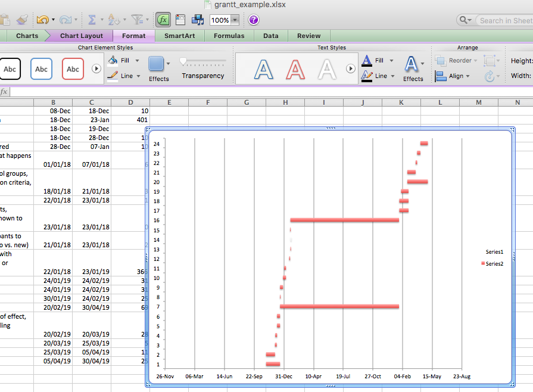
Task: Open shape Fill color dropdown arrow
Action: pyautogui.click(x=138, y=61)
